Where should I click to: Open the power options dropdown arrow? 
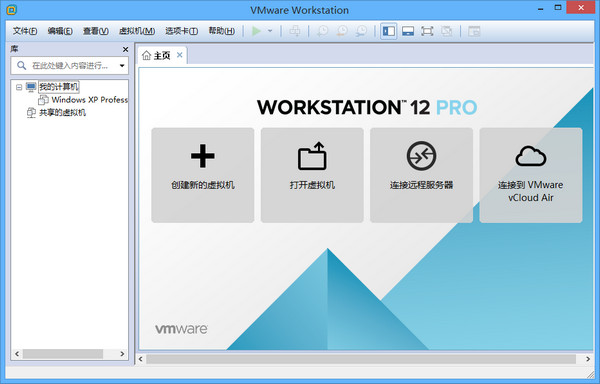click(270, 31)
